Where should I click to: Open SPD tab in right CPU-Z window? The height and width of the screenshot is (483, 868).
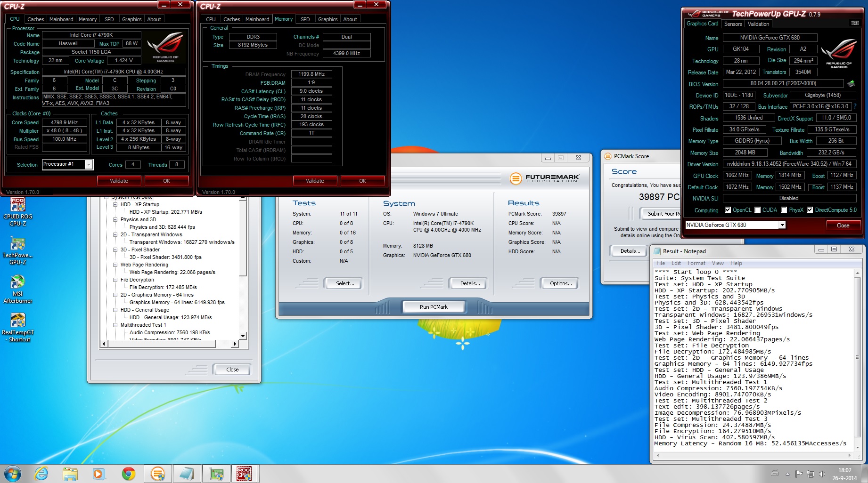pos(305,19)
